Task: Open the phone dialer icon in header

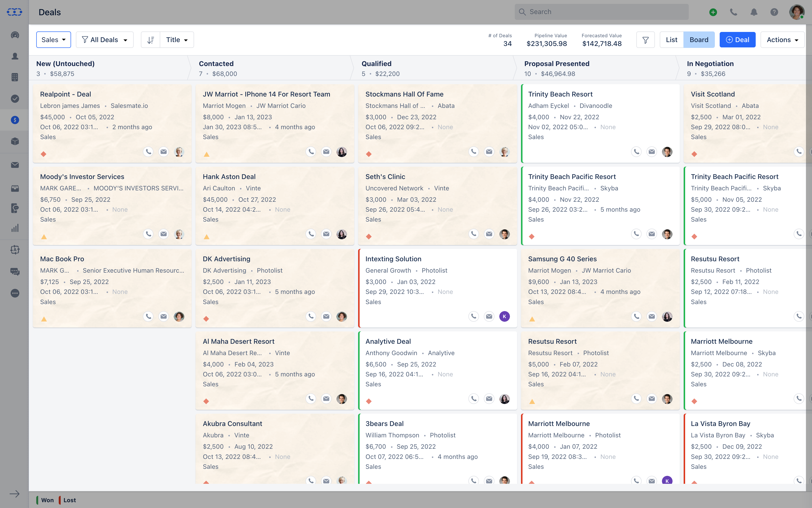Action: 733,12
